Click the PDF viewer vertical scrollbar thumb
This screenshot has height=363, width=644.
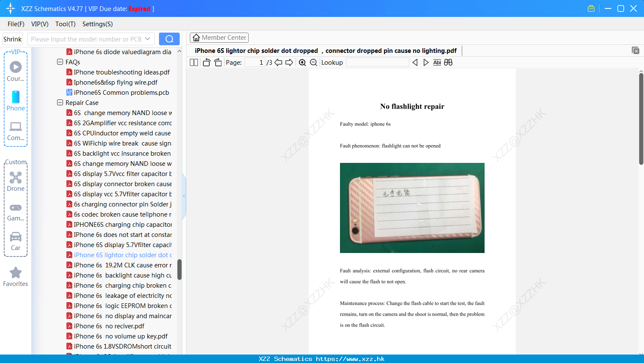tap(641, 119)
